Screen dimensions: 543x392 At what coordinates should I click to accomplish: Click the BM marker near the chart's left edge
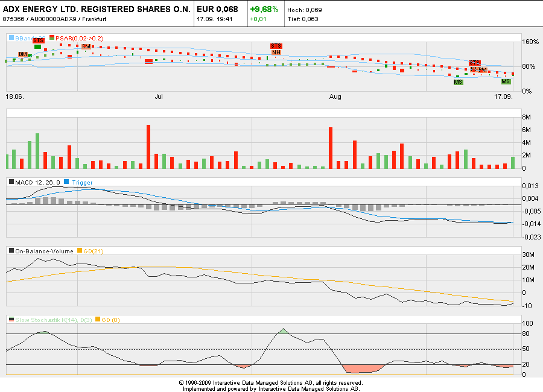(x=23, y=54)
